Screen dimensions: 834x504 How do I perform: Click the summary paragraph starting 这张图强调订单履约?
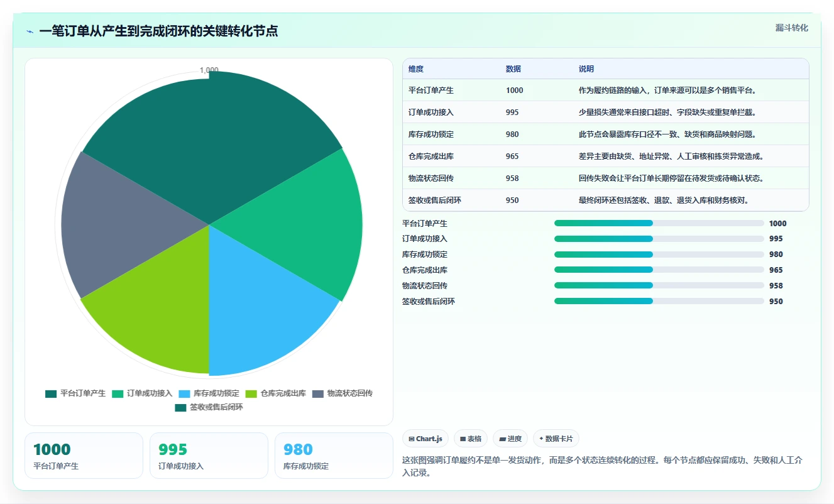[602, 467]
